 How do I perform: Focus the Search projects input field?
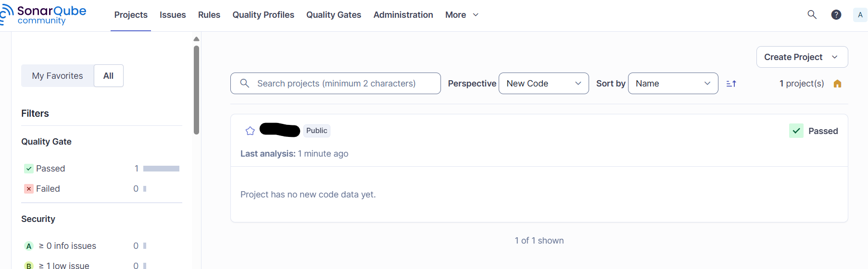pos(341,84)
